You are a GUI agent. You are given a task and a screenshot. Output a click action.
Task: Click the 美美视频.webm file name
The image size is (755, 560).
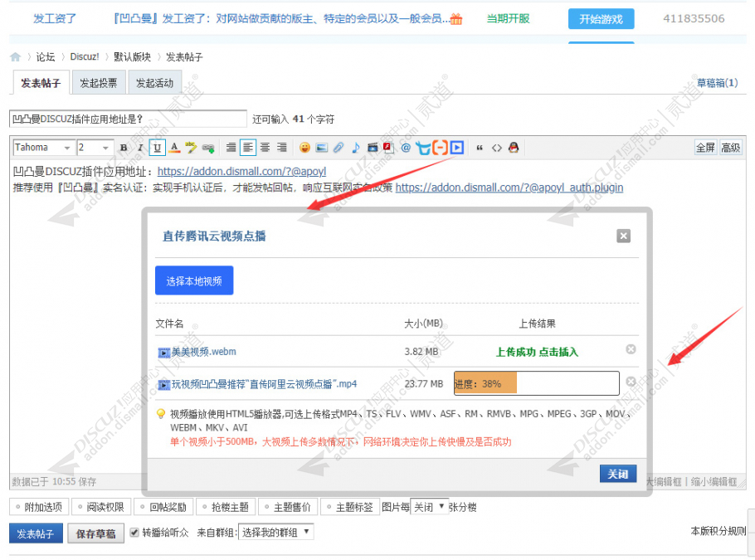pyautogui.click(x=203, y=352)
